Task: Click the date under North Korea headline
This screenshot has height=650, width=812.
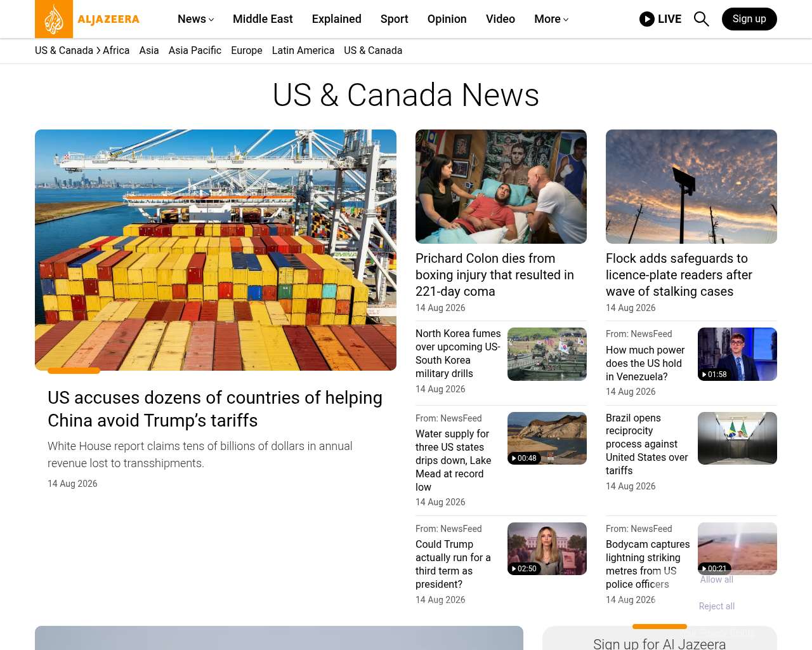Action: pyautogui.click(x=440, y=389)
